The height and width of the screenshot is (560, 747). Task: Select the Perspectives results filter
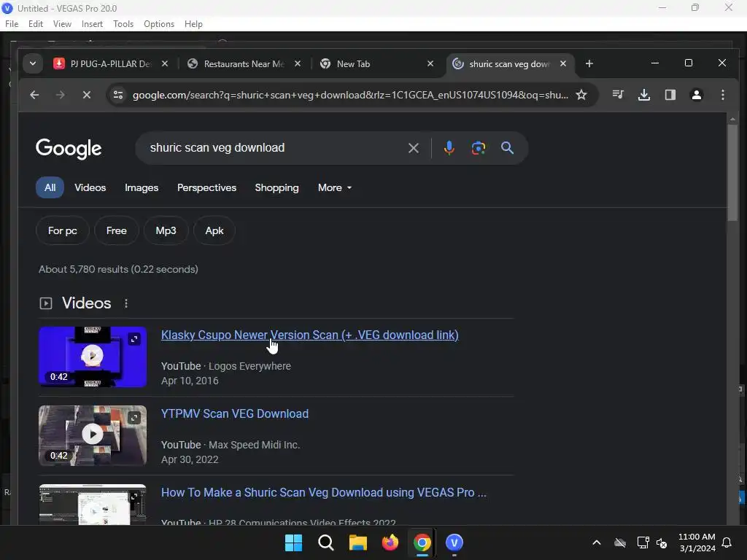click(x=206, y=187)
